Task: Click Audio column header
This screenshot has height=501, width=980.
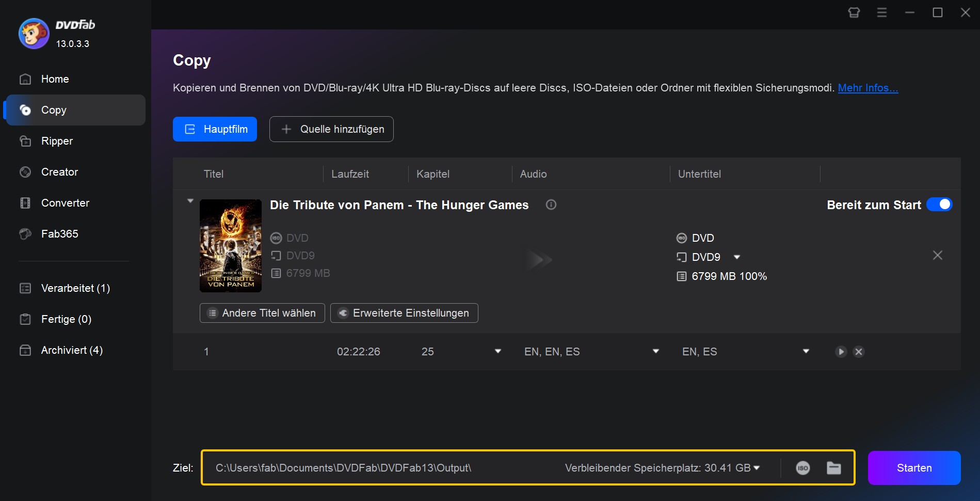Action: [x=533, y=174]
